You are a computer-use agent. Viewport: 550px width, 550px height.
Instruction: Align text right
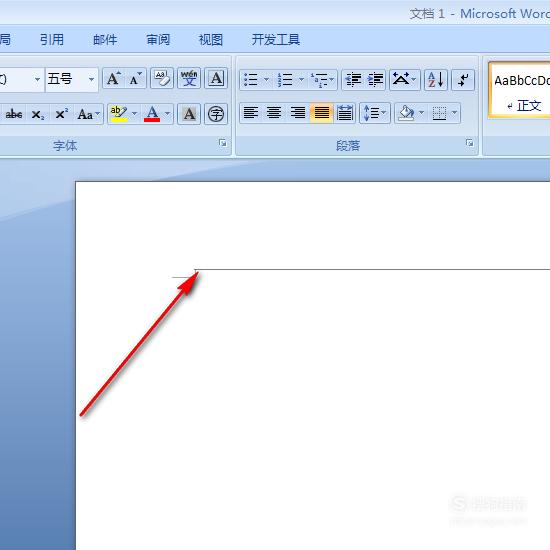tap(298, 113)
